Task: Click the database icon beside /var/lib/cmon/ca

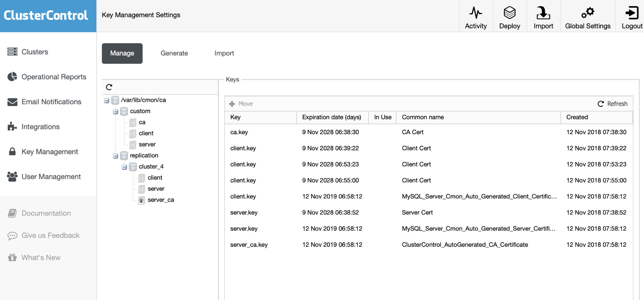Action: point(115,100)
